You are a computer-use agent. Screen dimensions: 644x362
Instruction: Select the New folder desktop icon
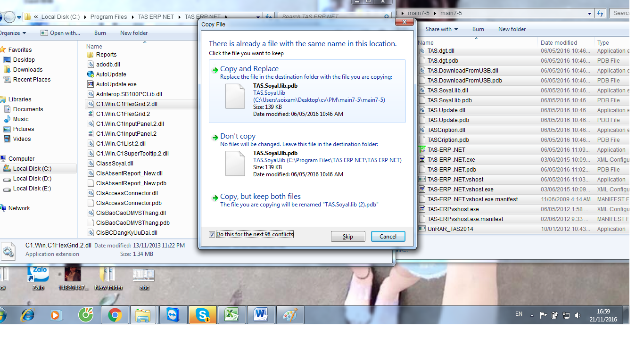pyautogui.click(x=108, y=278)
